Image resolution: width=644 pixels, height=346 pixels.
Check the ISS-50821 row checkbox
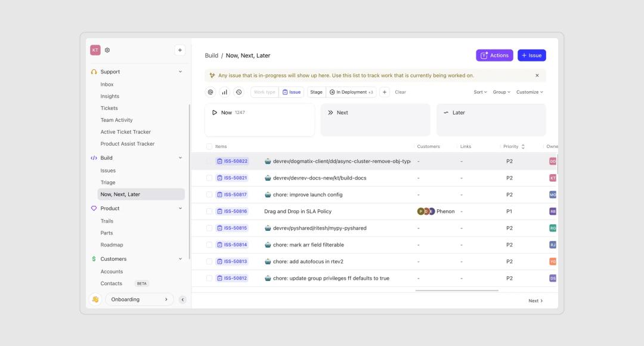209,178
